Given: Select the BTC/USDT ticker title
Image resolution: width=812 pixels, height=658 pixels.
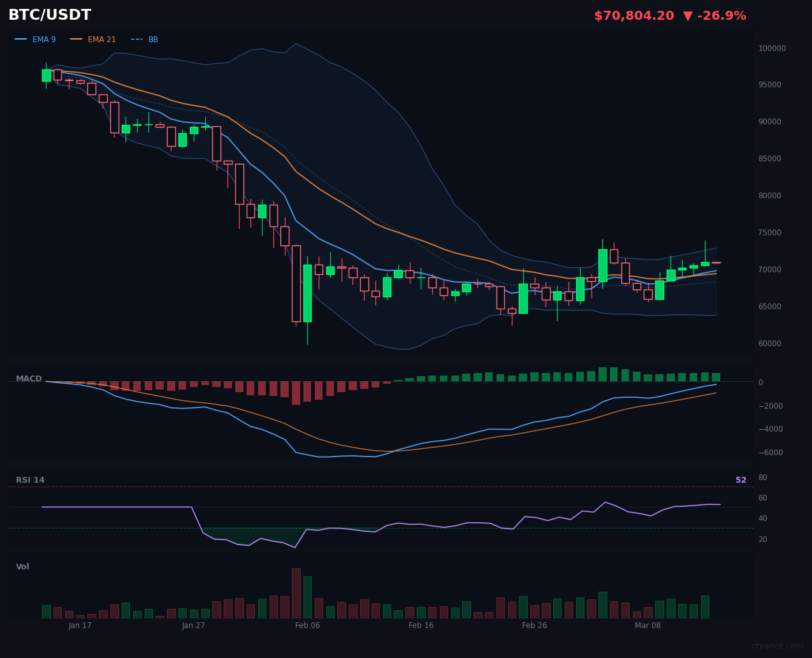Looking at the screenshot, I should [x=49, y=15].
